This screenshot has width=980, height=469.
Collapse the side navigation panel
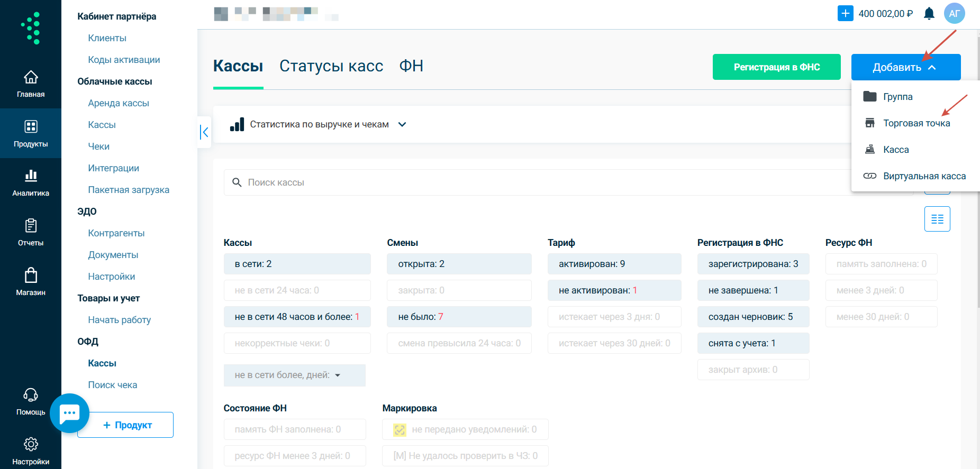204,132
